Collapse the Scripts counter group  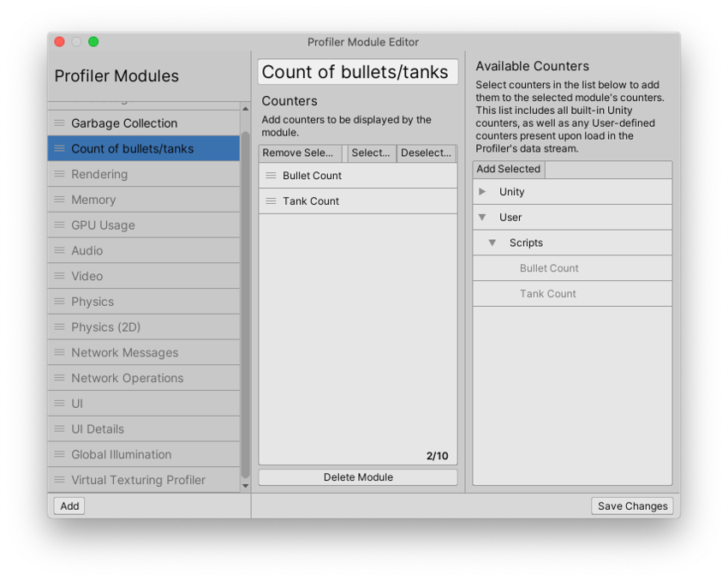(492, 243)
